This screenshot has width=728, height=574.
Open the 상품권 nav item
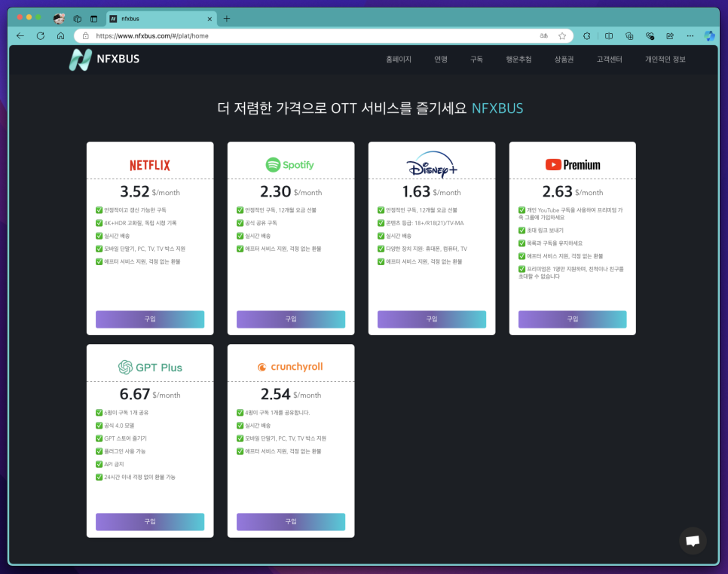[x=564, y=60]
